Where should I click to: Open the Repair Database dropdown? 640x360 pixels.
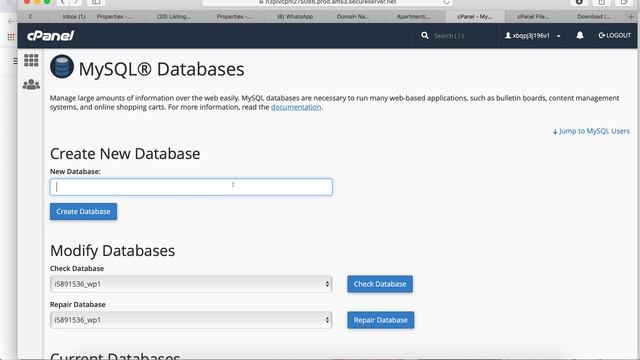click(x=191, y=320)
